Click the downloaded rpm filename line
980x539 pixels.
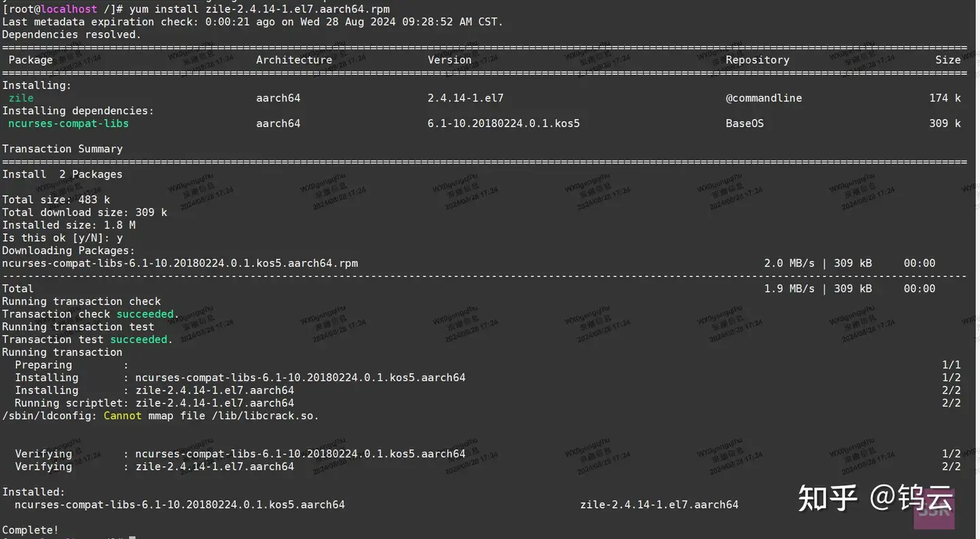(x=181, y=263)
